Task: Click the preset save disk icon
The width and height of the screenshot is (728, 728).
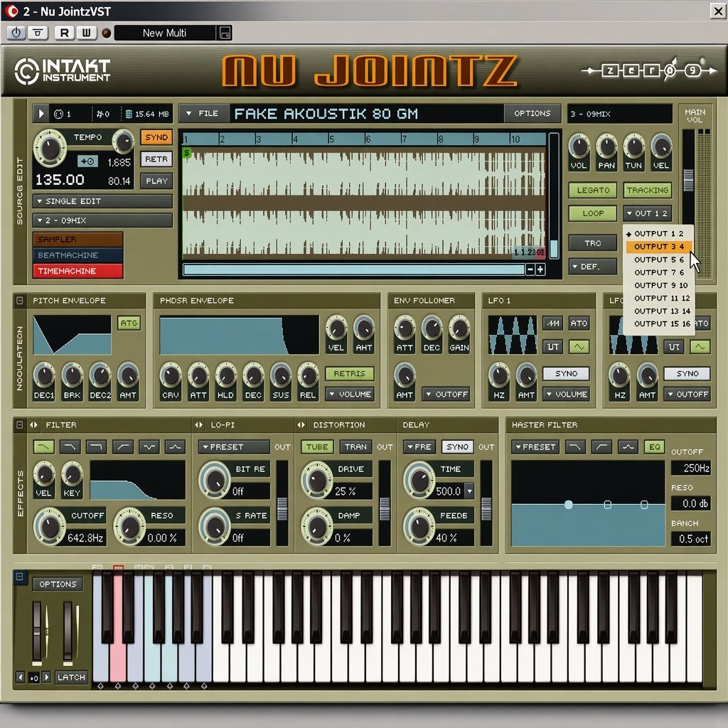Action: click(x=225, y=33)
